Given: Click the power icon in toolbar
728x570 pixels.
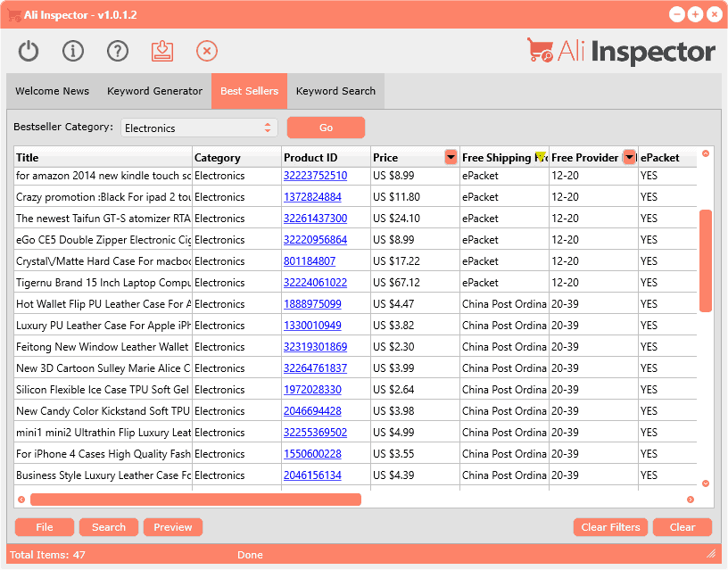Looking at the screenshot, I should point(29,51).
